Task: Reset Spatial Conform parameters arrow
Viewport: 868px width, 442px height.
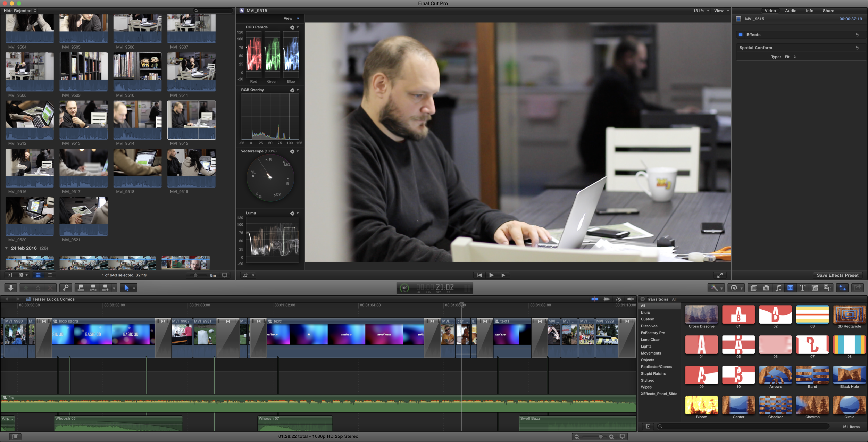Action: tap(857, 48)
